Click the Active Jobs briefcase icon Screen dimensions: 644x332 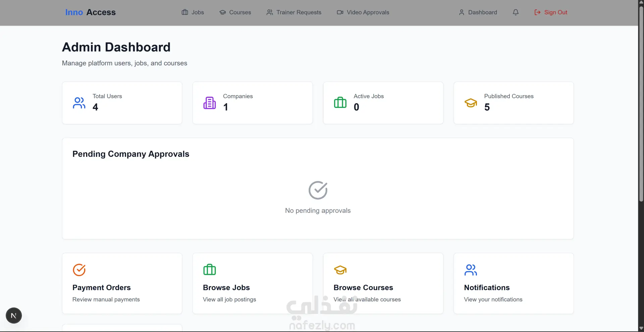340,103
